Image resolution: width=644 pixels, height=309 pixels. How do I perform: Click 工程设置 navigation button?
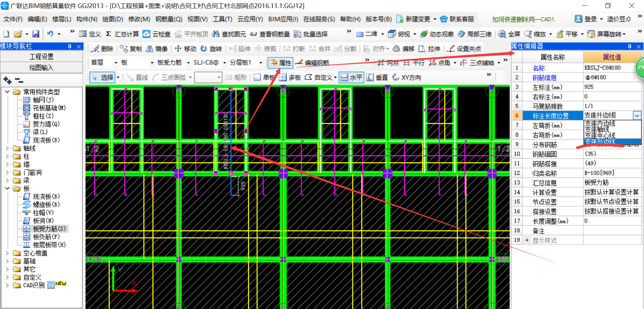42,57
